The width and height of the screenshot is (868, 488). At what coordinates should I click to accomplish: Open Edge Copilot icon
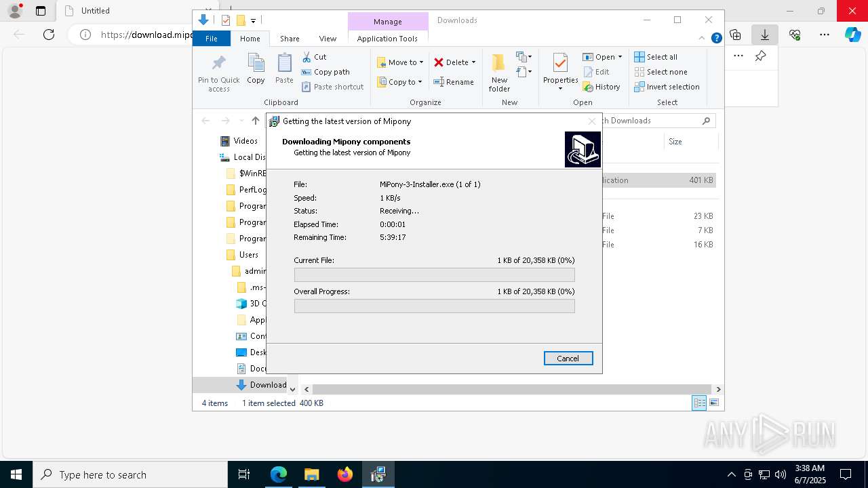(x=853, y=35)
